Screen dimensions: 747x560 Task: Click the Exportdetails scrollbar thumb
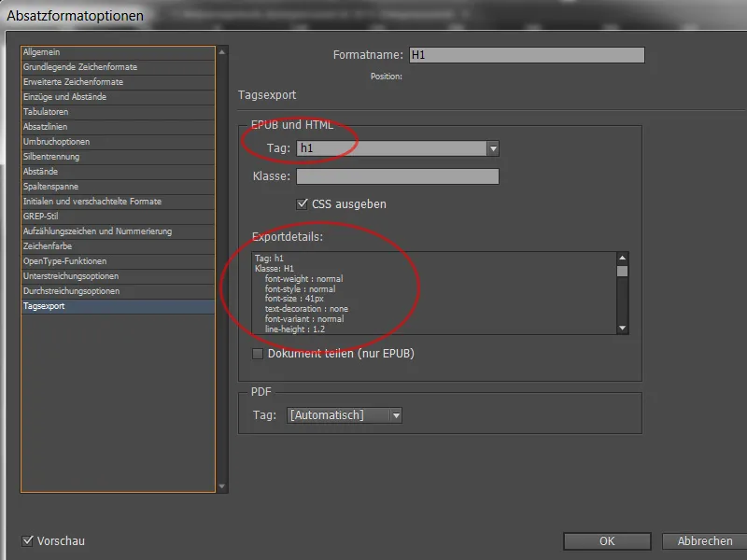[x=622, y=271]
